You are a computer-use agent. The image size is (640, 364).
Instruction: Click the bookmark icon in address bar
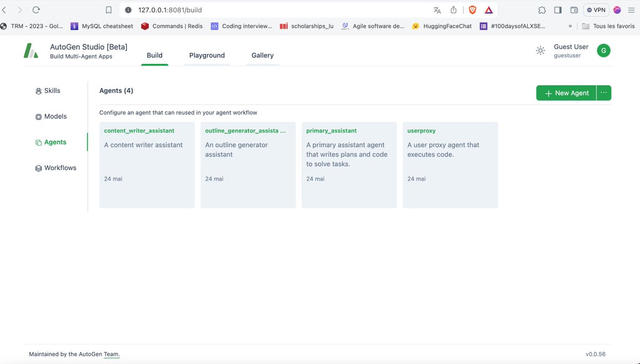click(x=109, y=10)
